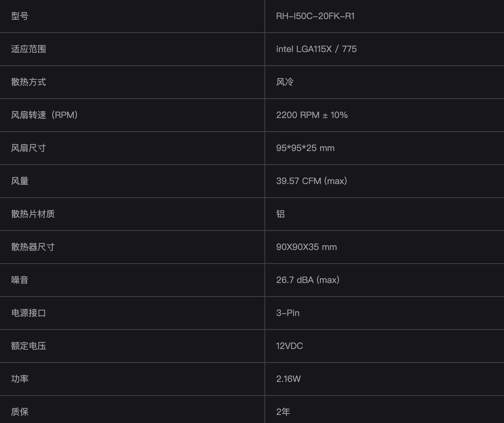This screenshot has height=423, width=504.
Task: Click the 风扇尺寸 label
Action: 29,148
